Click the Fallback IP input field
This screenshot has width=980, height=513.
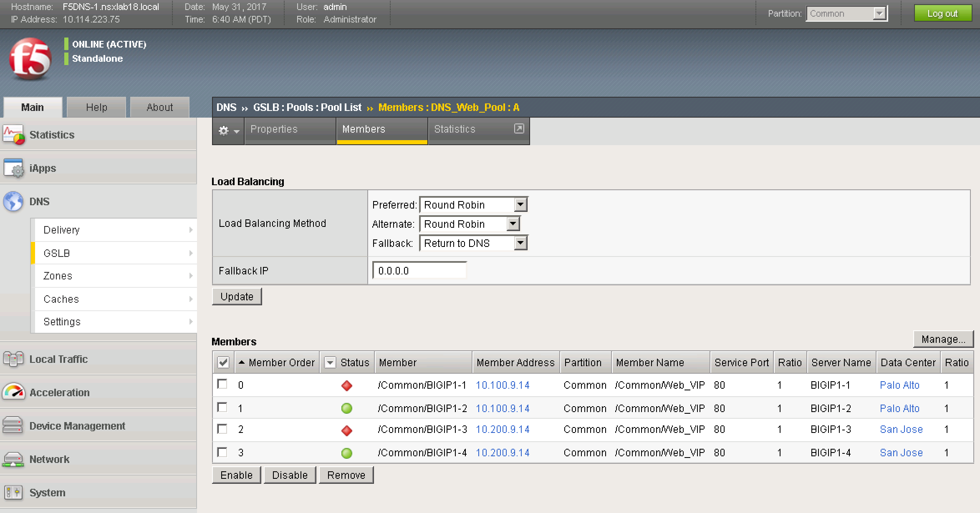419,271
